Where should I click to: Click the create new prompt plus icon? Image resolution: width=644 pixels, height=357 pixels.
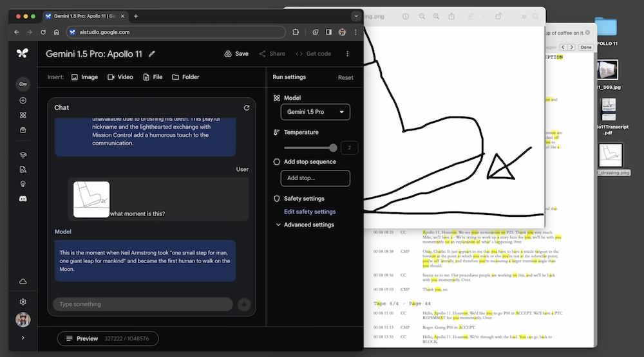[x=23, y=100]
